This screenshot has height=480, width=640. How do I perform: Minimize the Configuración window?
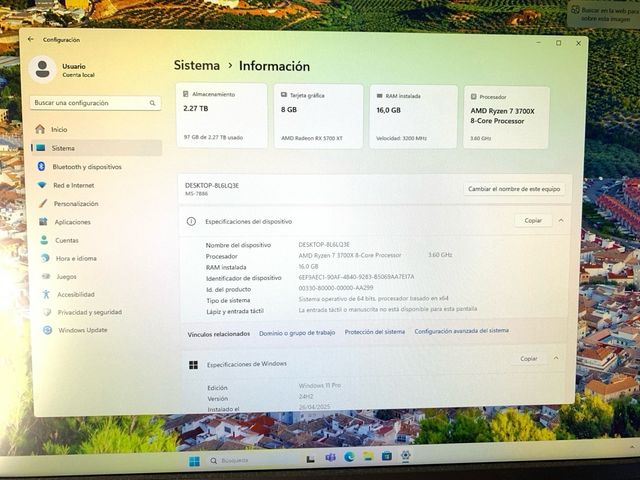click(539, 42)
